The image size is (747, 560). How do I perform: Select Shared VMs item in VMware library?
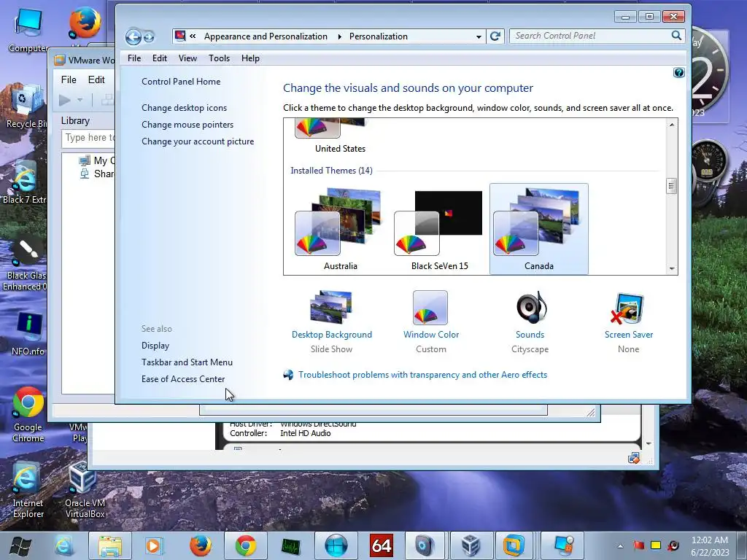click(97, 174)
